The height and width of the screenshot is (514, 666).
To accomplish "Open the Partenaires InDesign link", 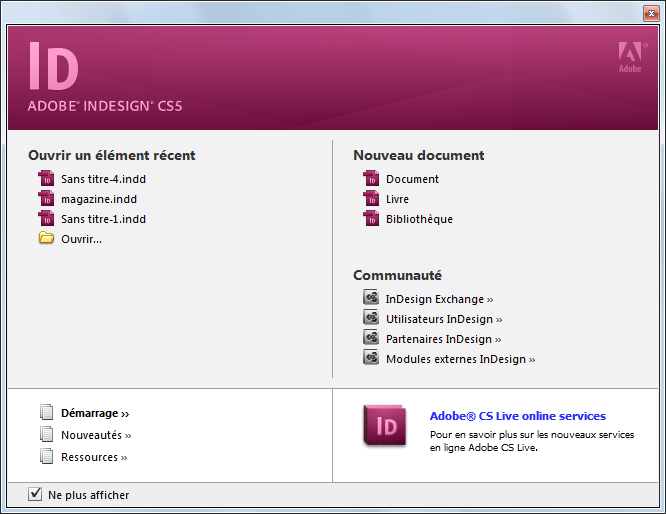I will coord(443,339).
